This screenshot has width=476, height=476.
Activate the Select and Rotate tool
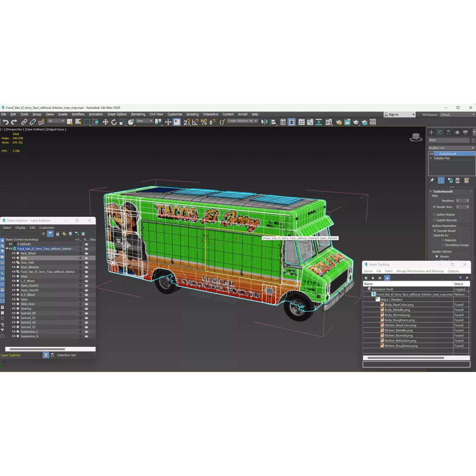pos(114,122)
